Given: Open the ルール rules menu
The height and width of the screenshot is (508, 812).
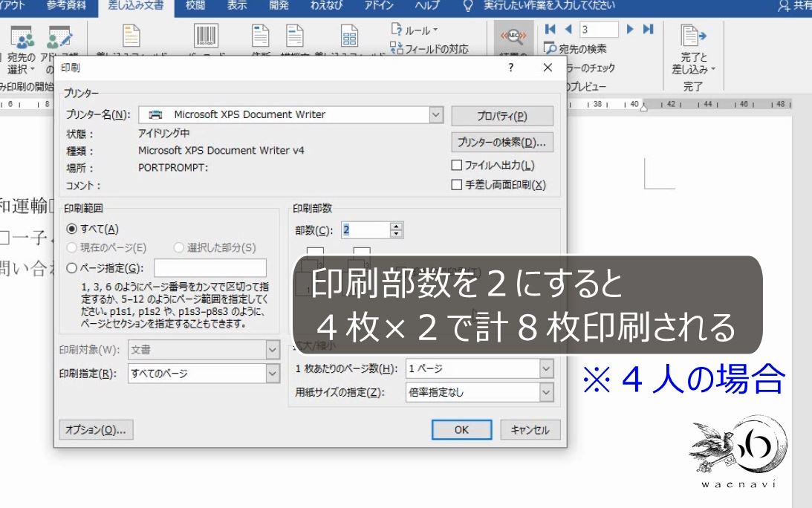Looking at the screenshot, I should (415, 30).
